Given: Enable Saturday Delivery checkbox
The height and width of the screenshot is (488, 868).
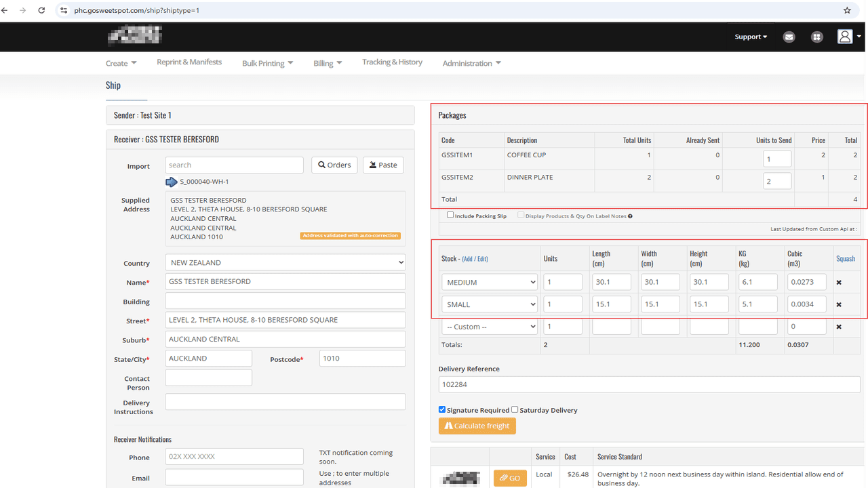Looking at the screenshot, I should click(x=515, y=409).
